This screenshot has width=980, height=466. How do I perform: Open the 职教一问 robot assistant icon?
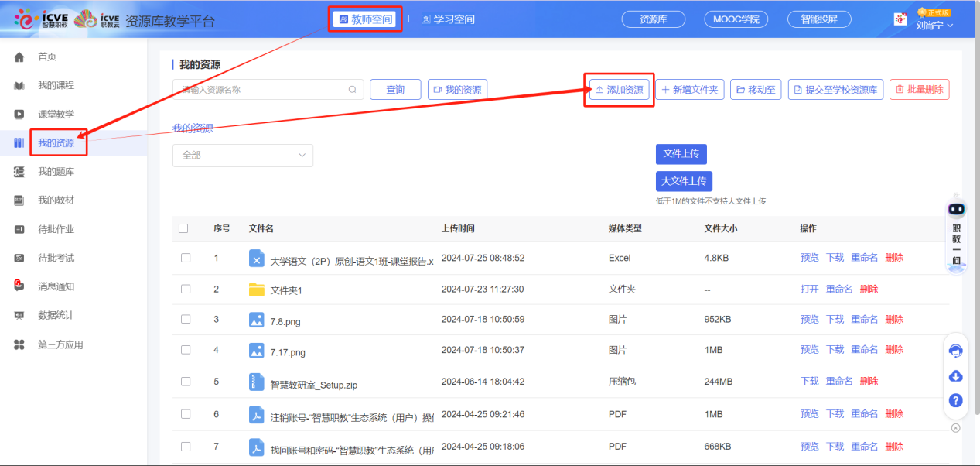click(957, 210)
